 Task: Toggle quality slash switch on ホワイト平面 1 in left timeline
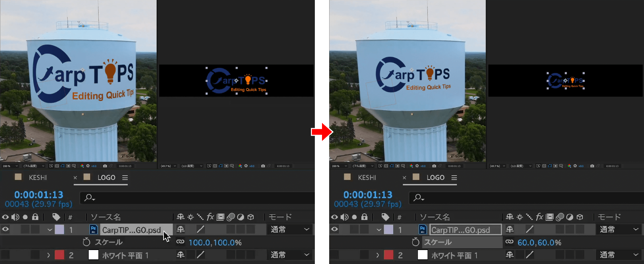(201, 255)
